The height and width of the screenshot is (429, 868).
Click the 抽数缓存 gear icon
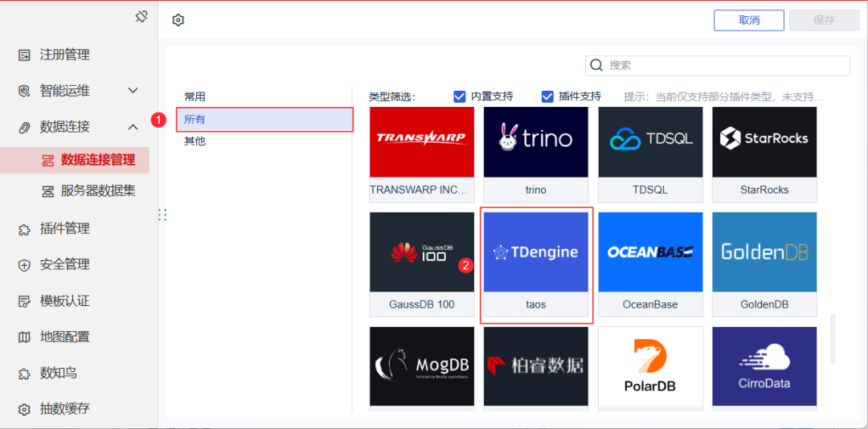coord(24,410)
